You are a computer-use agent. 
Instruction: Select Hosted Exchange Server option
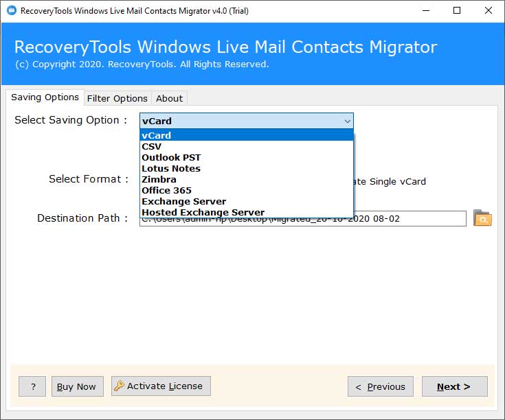pyautogui.click(x=247, y=212)
